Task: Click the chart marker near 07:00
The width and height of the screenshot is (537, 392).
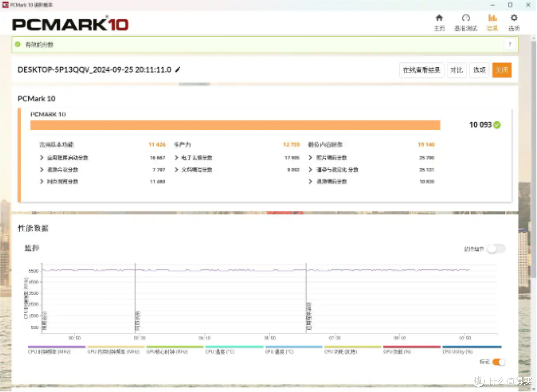Action: [x=309, y=316]
